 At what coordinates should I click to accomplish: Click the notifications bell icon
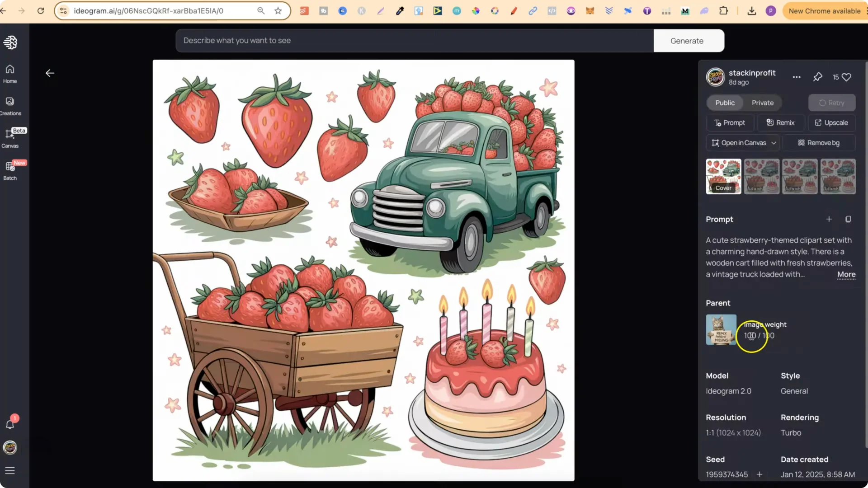[10, 424]
